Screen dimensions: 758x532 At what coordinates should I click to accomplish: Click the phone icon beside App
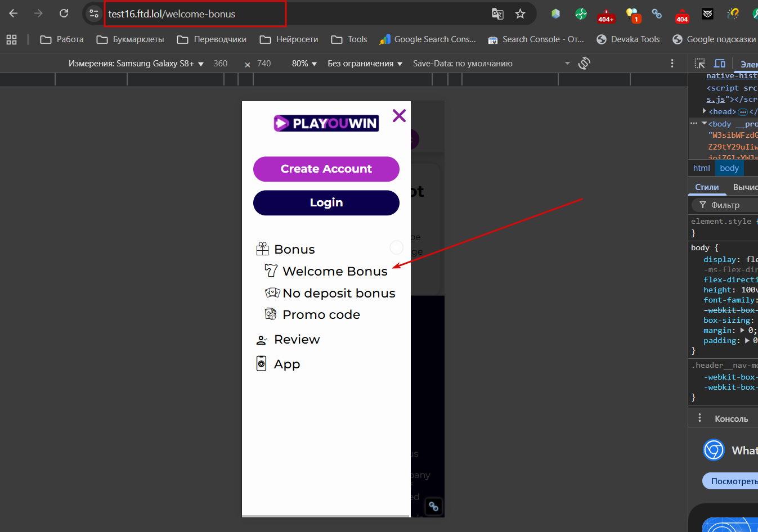(x=262, y=363)
